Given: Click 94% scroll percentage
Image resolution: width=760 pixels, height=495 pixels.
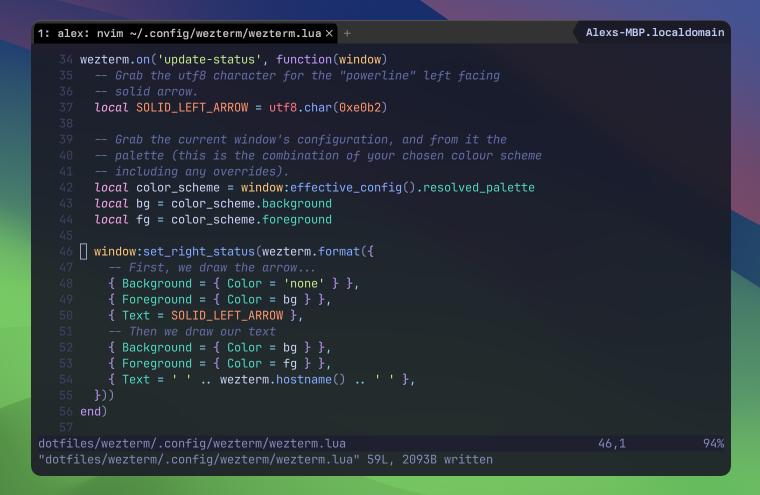Looking at the screenshot, I should tap(713, 444).
